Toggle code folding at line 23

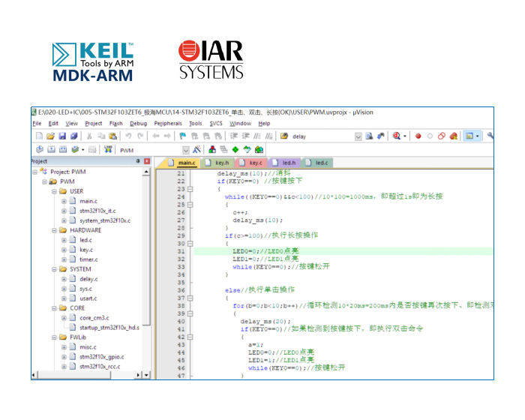190,189
